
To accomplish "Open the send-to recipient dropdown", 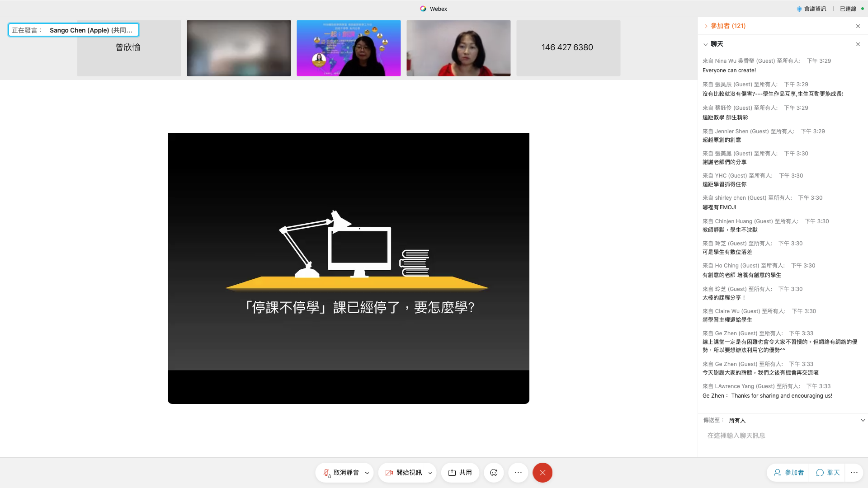I will pos(863,420).
